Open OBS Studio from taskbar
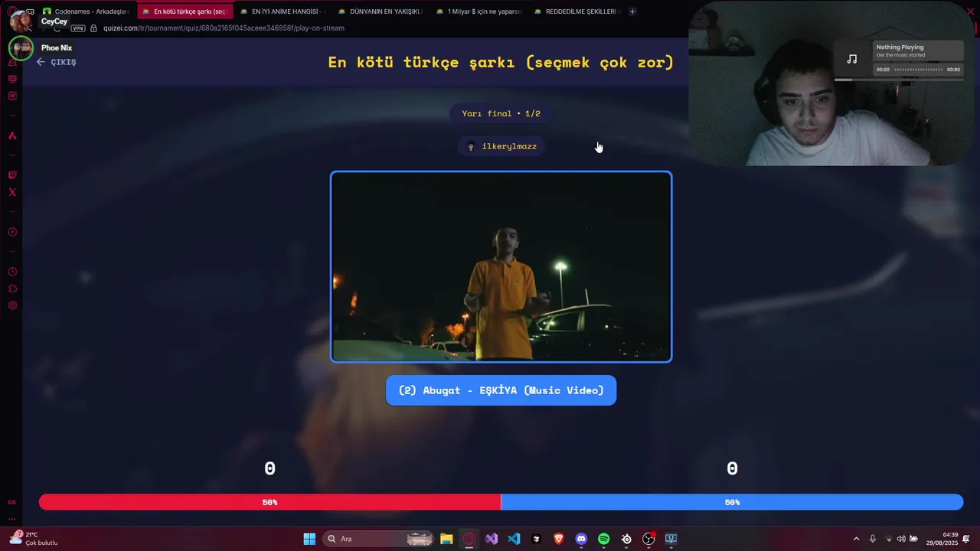 coord(648,539)
